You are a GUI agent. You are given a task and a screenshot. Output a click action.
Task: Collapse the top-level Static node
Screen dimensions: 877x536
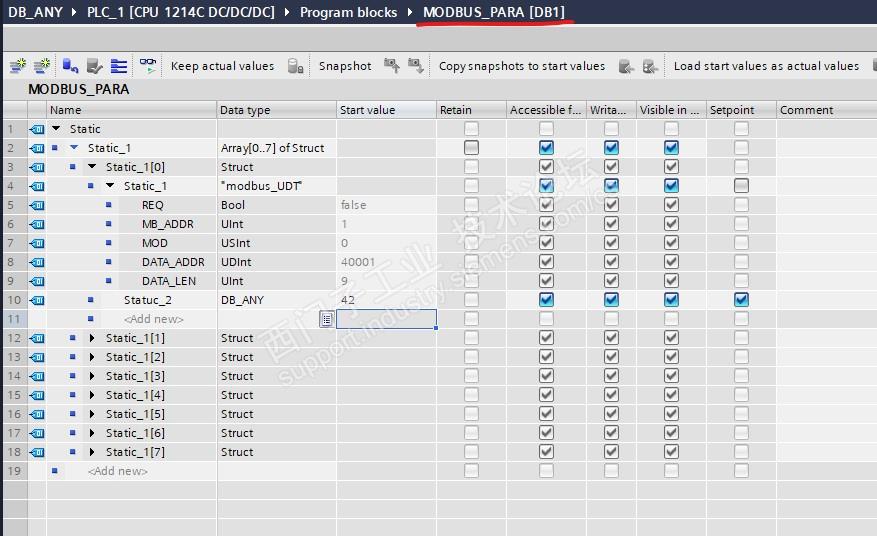pos(56,129)
